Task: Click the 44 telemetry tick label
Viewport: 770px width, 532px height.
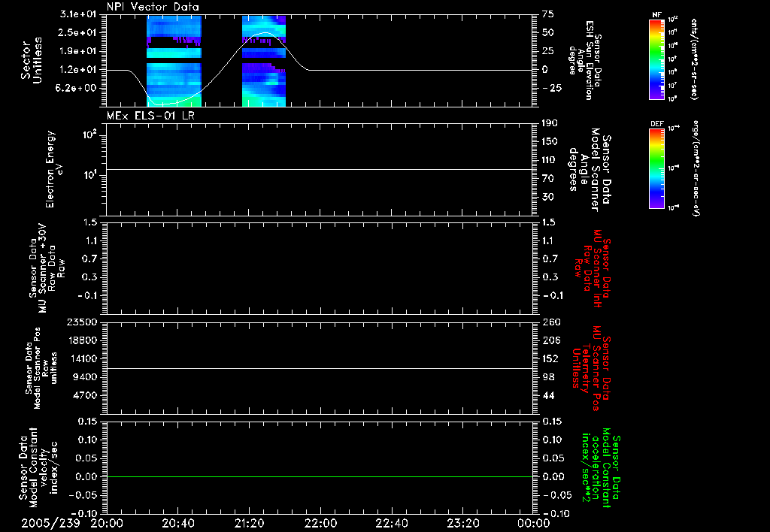Action: pos(548,395)
